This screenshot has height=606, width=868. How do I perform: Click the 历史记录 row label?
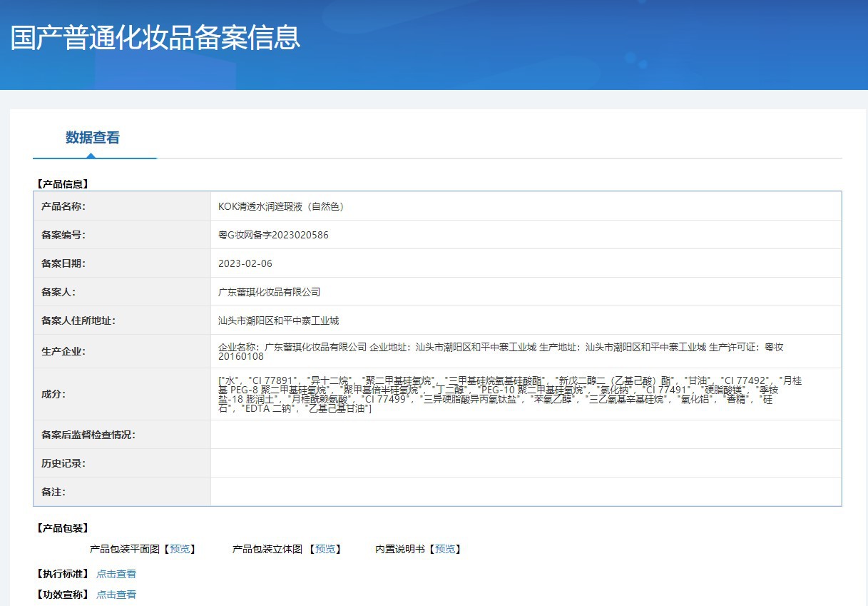(x=63, y=463)
